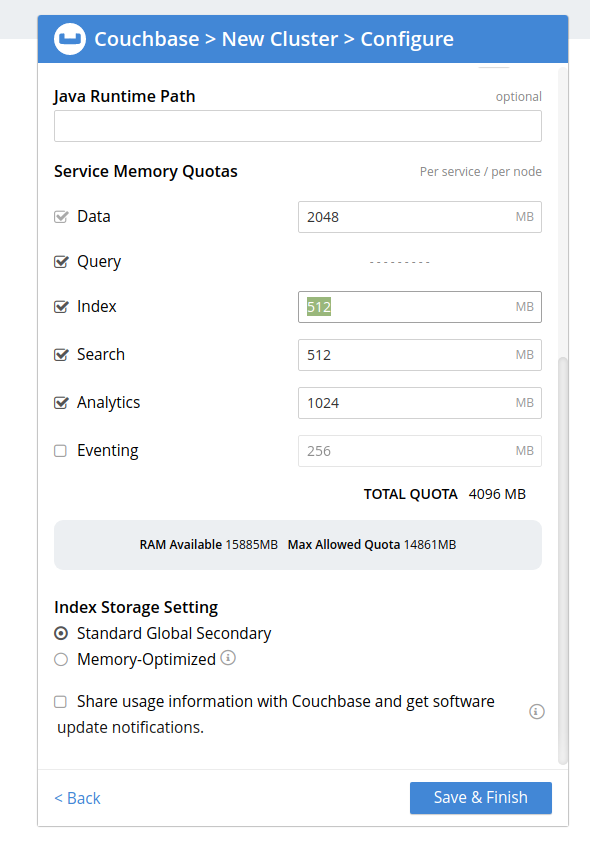Screen dimensions: 590x845
Task: Check share usage information checkbox
Action: click(60, 702)
